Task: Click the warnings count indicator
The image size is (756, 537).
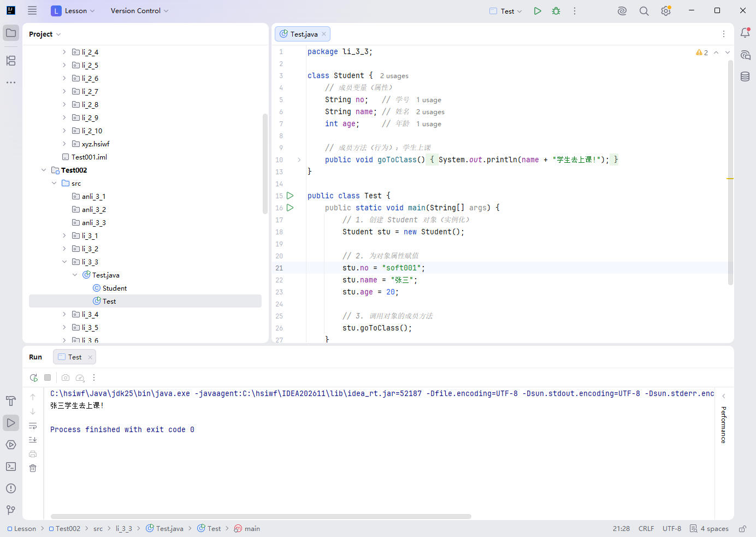Action: tap(702, 52)
